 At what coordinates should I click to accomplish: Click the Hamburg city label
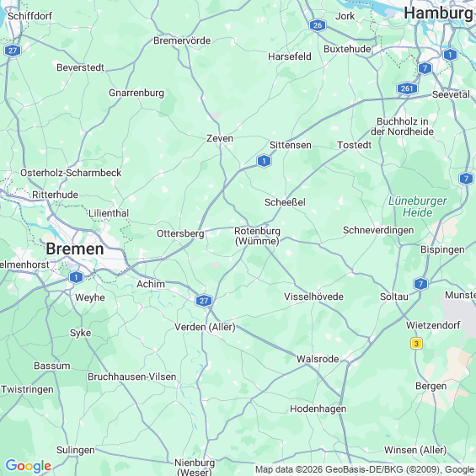[438, 13]
